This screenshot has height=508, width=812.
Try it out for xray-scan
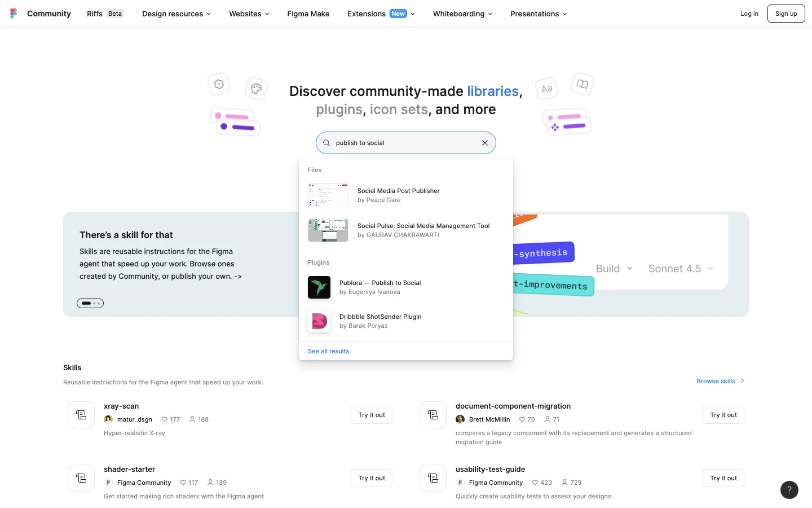[372, 415]
